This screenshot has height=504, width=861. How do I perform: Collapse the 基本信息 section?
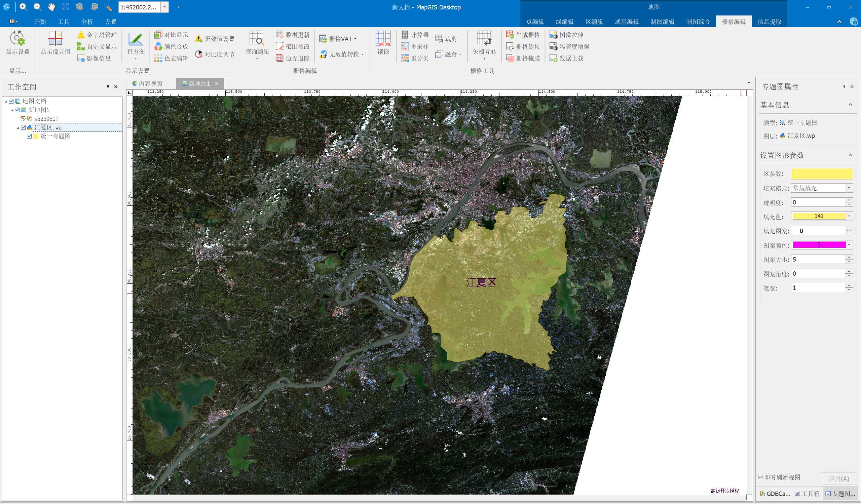(x=850, y=105)
